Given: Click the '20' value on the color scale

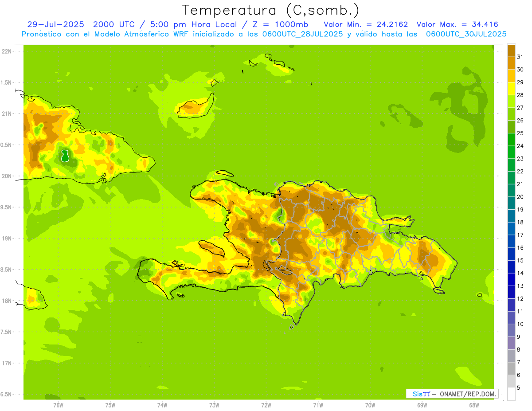Looking at the screenshot, I should coord(520,196).
